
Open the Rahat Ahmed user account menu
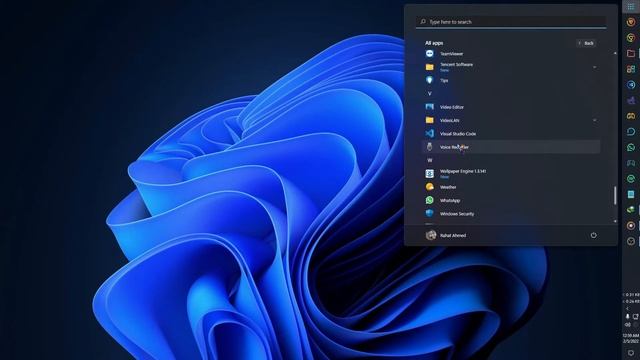click(446, 235)
